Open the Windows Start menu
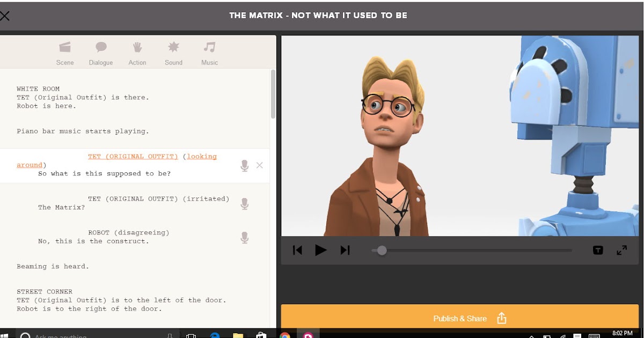 tap(5, 335)
